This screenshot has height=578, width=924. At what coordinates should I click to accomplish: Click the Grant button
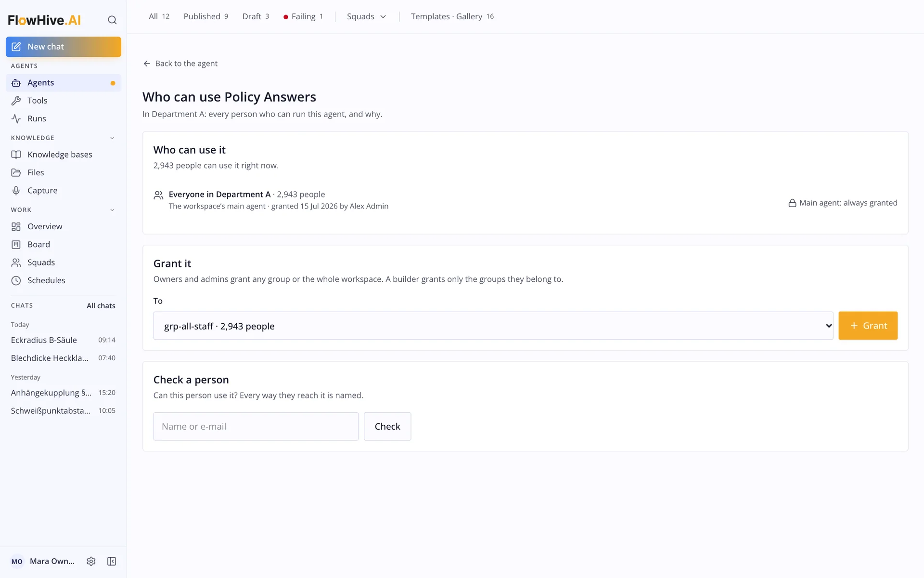point(868,326)
